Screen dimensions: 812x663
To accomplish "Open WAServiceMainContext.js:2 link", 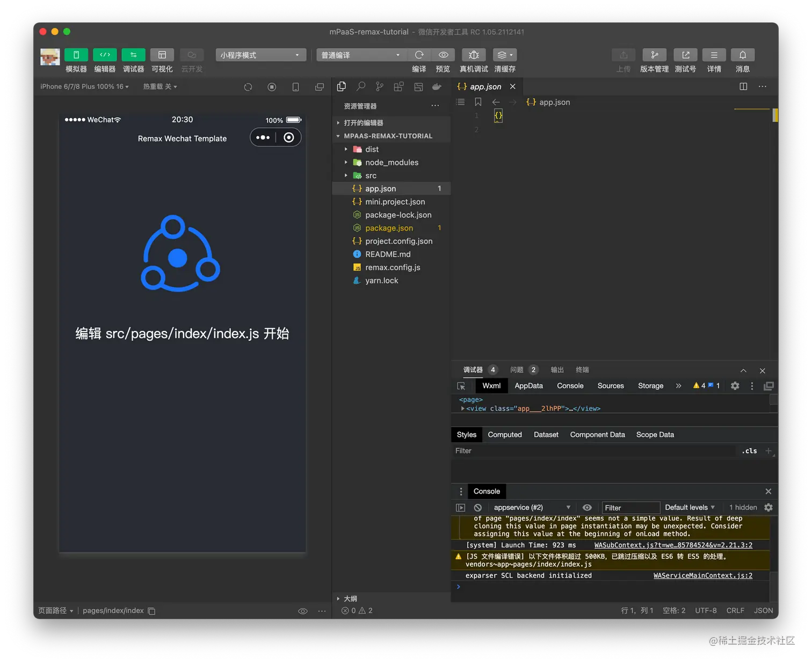I will pyautogui.click(x=702, y=575).
